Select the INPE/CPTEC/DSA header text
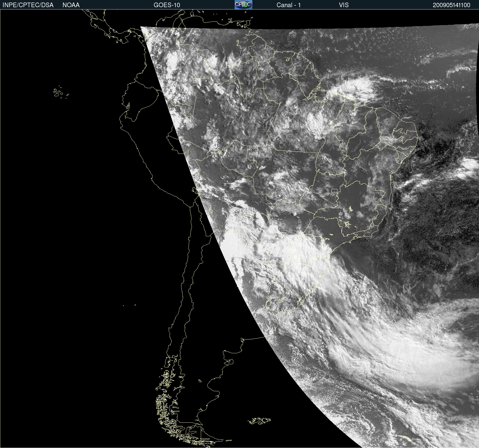Image resolution: width=479 pixels, height=448 pixels. pos(28,5)
